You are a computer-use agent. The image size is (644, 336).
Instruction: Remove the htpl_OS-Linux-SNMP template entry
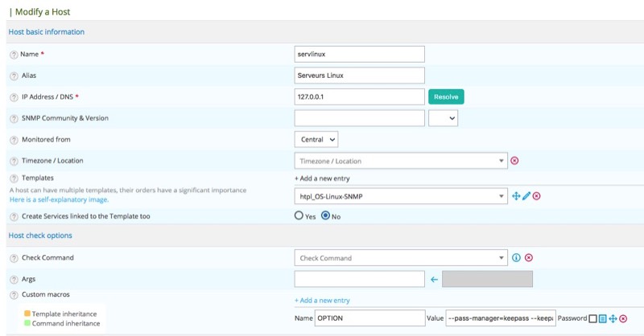pyautogui.click(x=537, y=196)
